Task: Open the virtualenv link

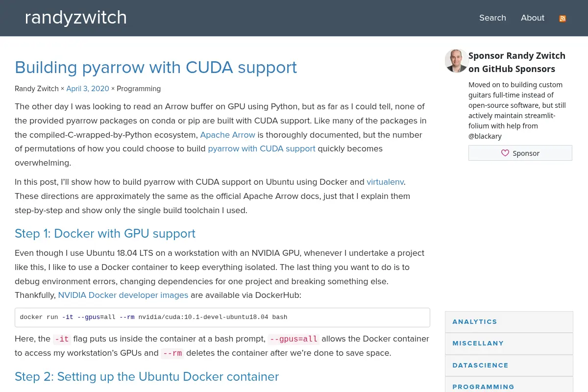Action: click(x=385, y=182)
